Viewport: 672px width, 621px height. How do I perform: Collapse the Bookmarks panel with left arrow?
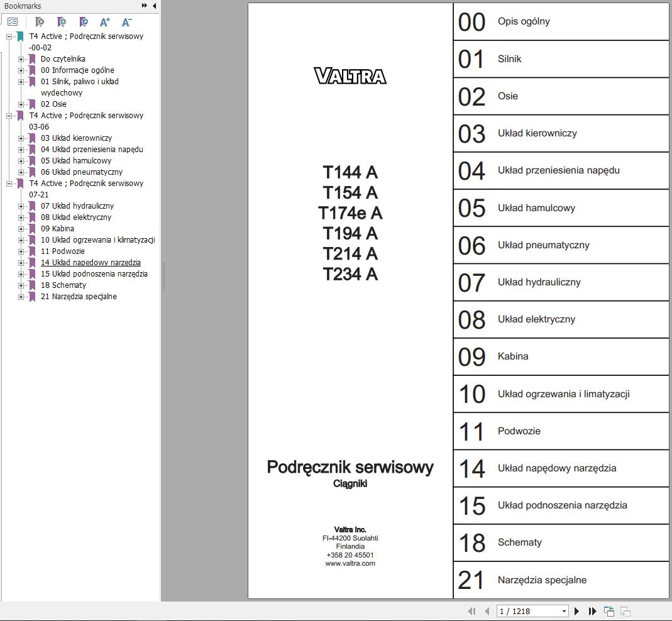(154, 6)
